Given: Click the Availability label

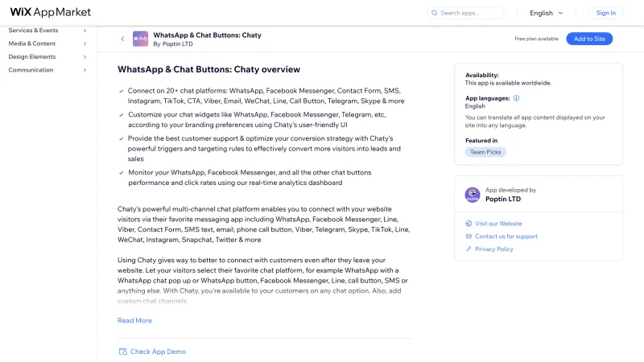Looking at the screenshot, I should click(x=481, y=75).
